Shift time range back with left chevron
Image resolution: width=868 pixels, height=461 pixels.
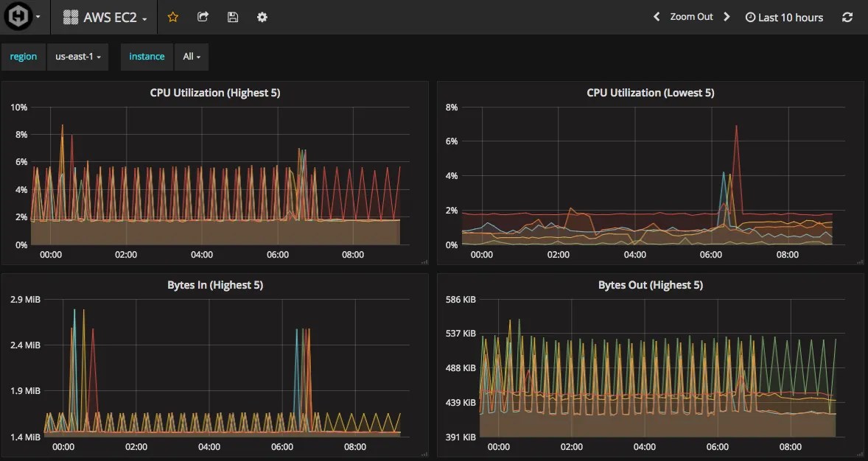(x=656, y=16)
